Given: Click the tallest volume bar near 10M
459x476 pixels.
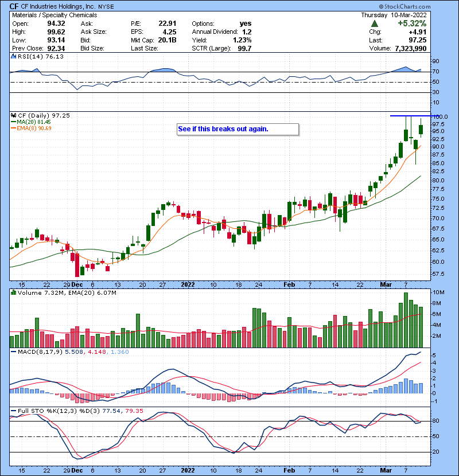Looking at the screenshot, I should click(x=406, y=320).
